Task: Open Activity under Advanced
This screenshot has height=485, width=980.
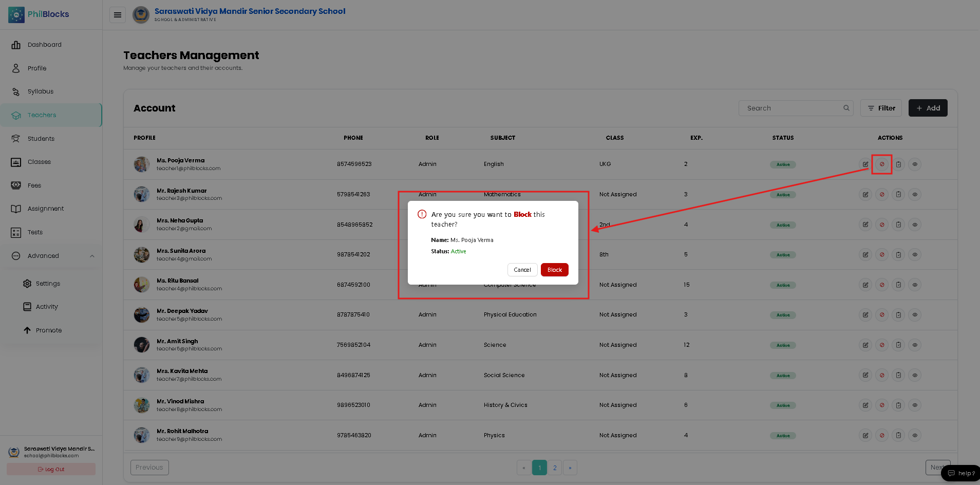Action: coord(47,307)
